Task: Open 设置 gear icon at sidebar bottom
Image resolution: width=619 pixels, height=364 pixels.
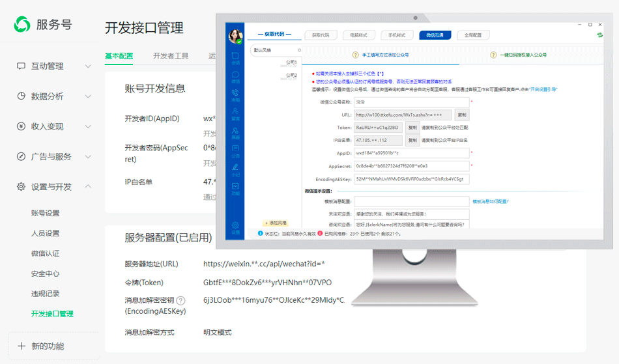Action: coord(235,225)
